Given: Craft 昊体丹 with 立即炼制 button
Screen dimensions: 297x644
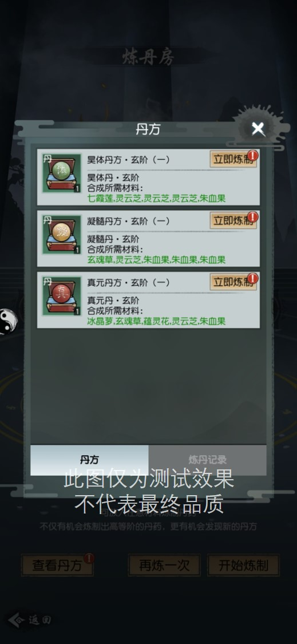Looking at the screenshot, I should click(x=233, y=159).
